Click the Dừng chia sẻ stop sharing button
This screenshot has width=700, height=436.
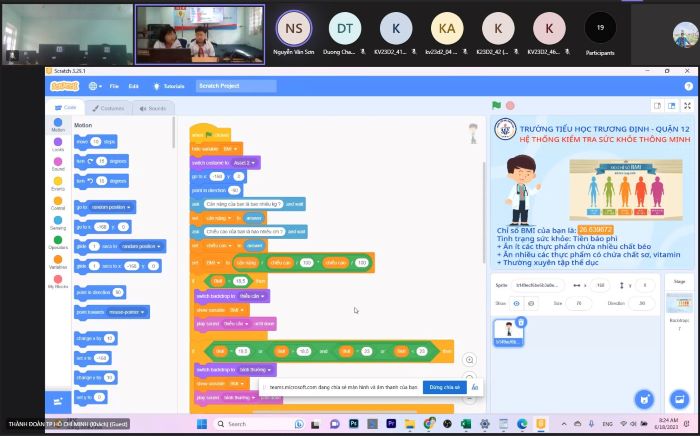445,387
